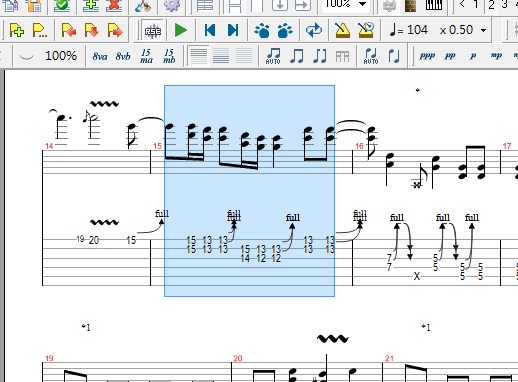Apply 15ma octave marking
This screenshot has height=382, width=518.
pos(146,56)
